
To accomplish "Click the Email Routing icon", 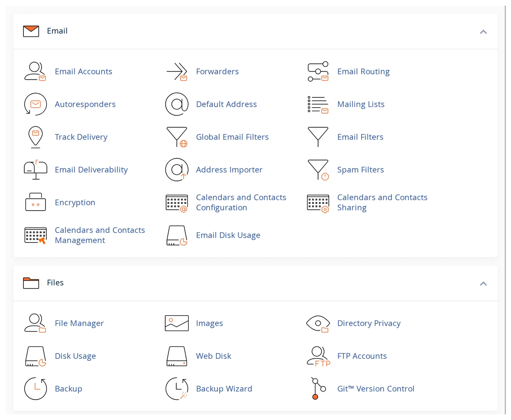I will pyautogui.click(x=318, y=71).
